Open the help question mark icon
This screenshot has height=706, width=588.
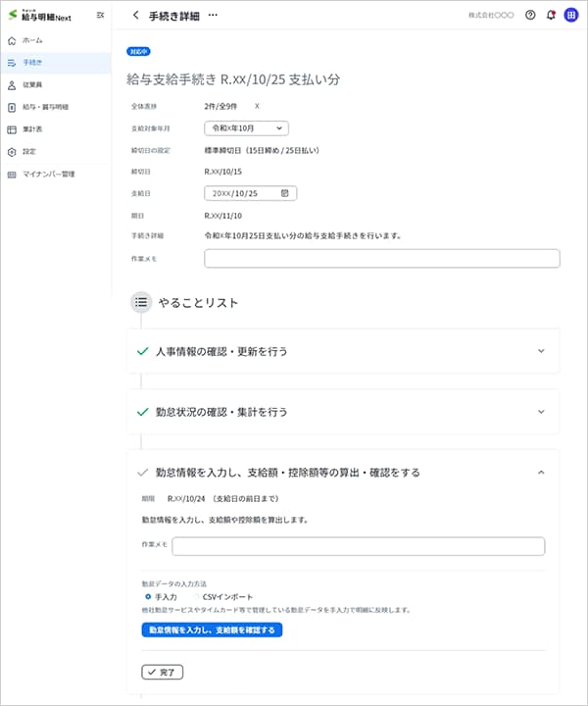coord(530,15)
